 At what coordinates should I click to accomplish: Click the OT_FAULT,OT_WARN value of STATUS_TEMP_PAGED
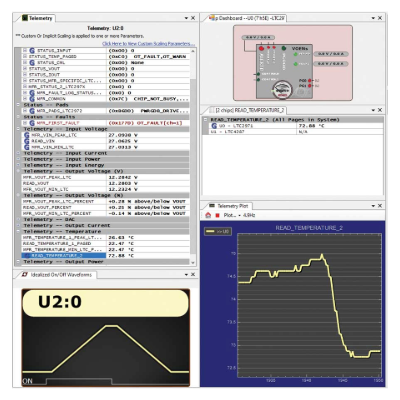160,57
